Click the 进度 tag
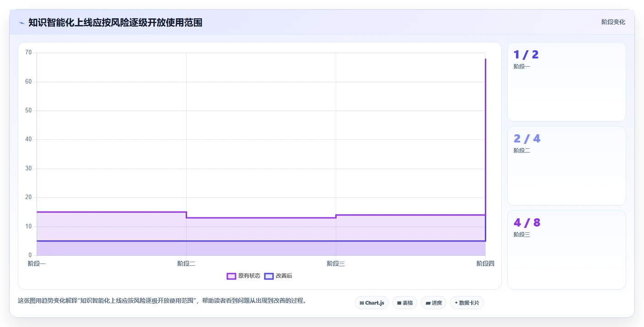The width and height of the screenshot is (644, 327). coord(434,303)
